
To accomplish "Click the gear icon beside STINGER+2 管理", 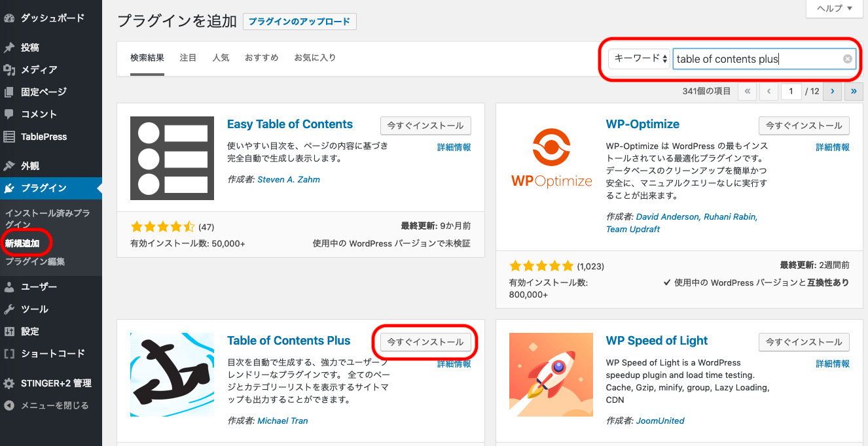I will pos(9,383).
